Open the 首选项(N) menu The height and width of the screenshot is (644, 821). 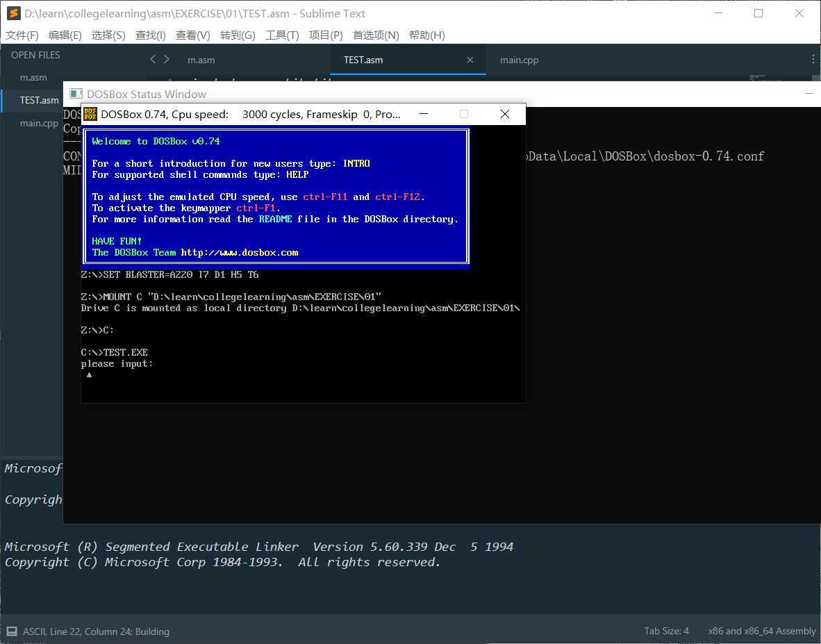376,35
